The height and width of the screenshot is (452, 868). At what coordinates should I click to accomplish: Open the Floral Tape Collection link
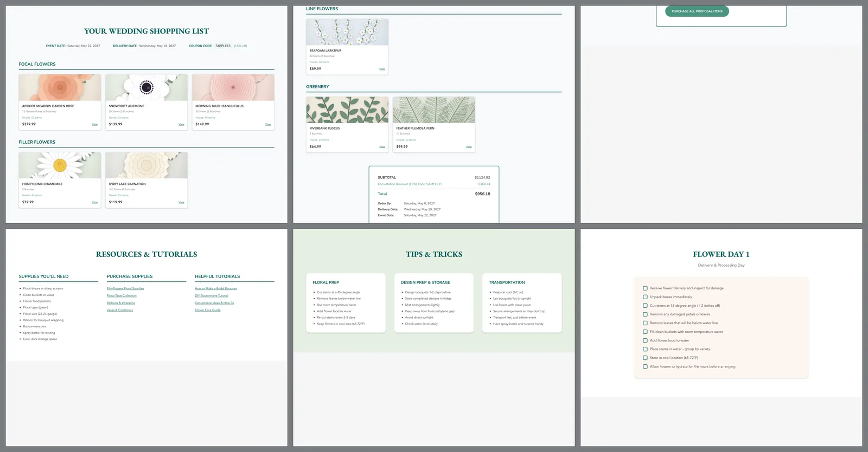(122, 296)
